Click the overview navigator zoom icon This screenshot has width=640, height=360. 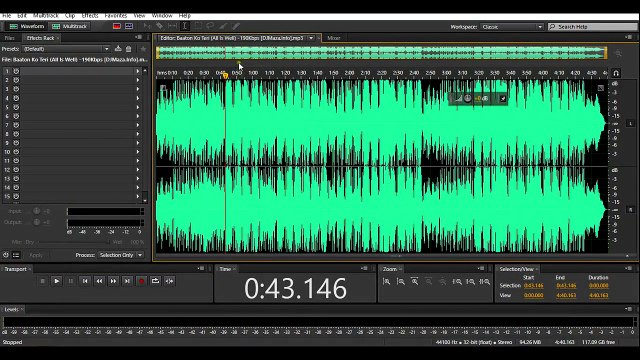coord(618,53)
